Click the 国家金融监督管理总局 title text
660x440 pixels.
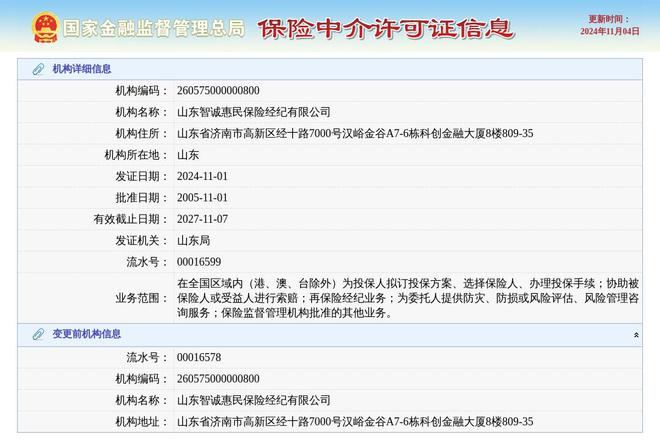[154, 29]
